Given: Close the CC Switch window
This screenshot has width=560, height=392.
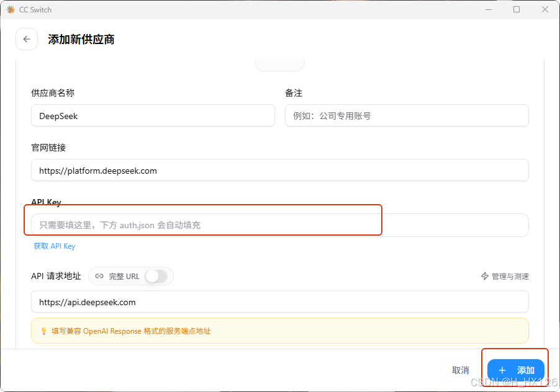Looking at the screenshot, I should [x=545, y=10].
